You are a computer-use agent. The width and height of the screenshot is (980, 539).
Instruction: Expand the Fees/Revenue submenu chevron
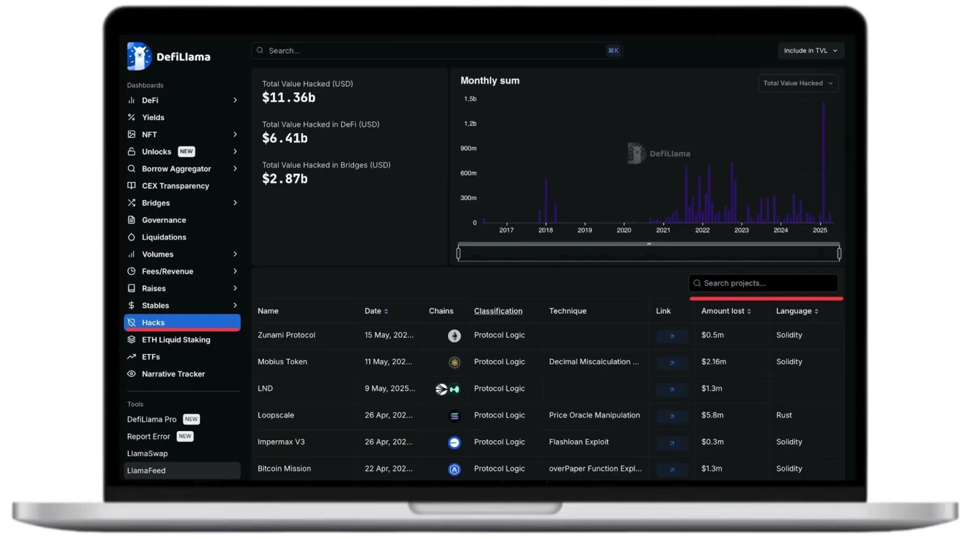(235, 271)
